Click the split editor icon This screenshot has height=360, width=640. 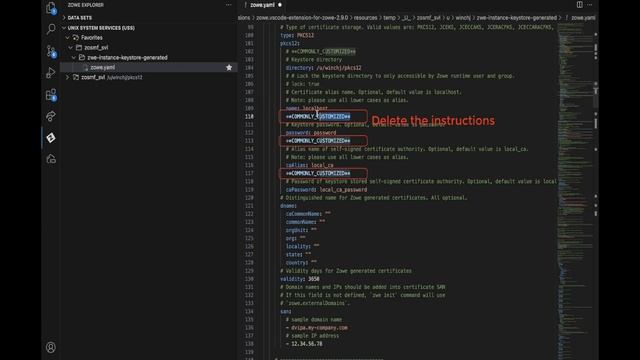click(580, 5)
